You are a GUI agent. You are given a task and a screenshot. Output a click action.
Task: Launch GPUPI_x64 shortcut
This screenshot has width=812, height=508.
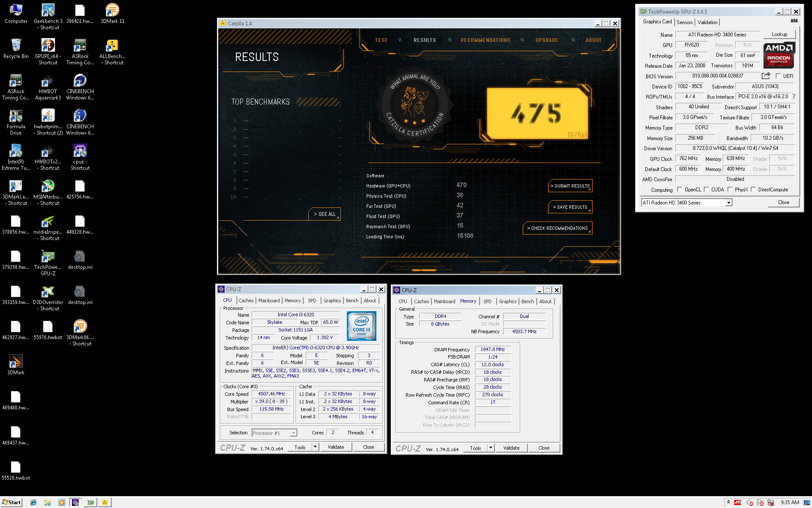[48, 51]
